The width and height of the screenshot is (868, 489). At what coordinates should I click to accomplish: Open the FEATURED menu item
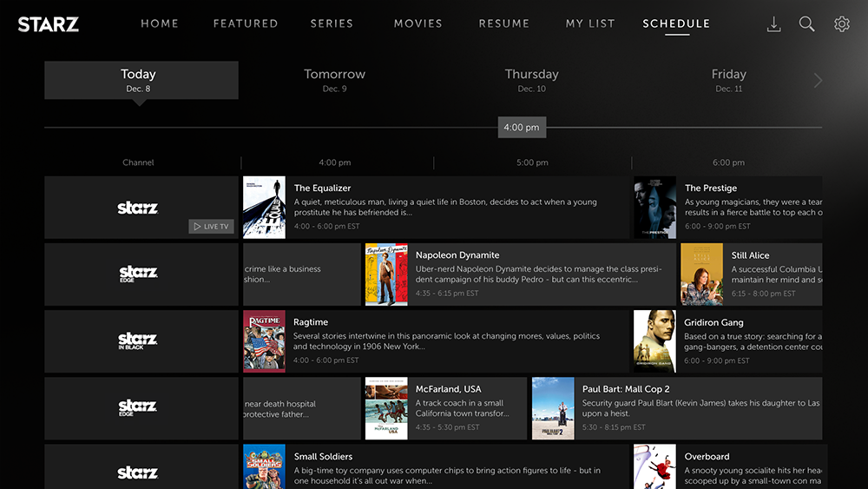pos(246,23)
